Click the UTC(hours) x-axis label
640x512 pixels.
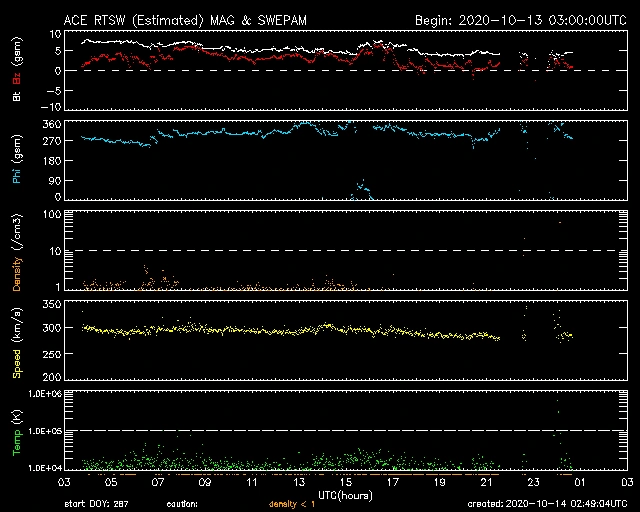[345, 494]
